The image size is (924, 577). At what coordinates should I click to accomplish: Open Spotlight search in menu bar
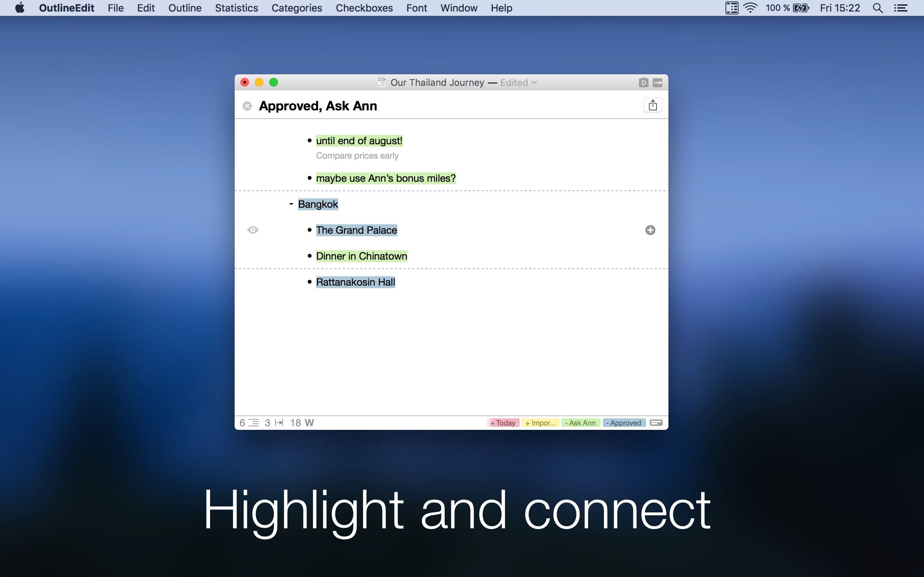[x=877, y=8]
